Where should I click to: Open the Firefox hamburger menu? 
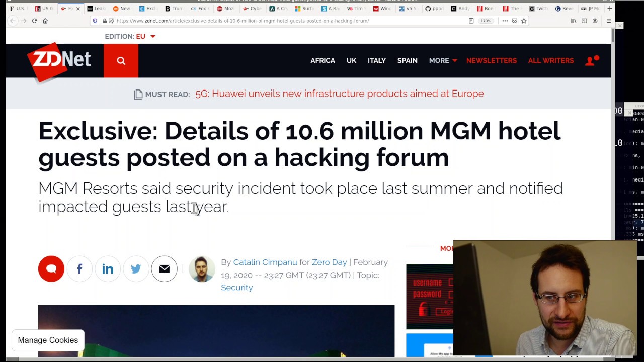point(608,21)
